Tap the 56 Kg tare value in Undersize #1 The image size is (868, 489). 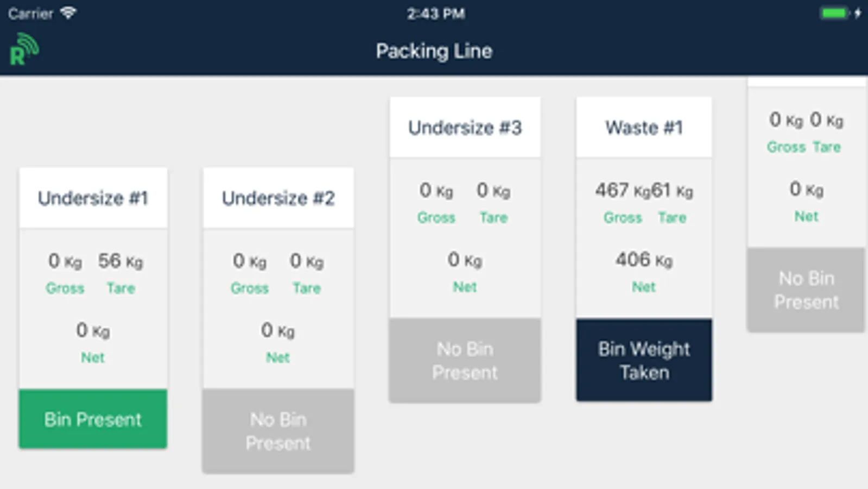pos(120,261)
